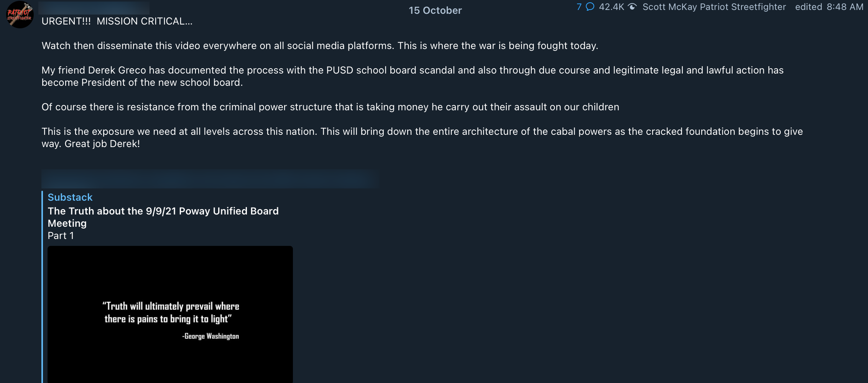The image size is (868, 383).
Task: Click the Part 1 preview description
Action: (61, 236)
